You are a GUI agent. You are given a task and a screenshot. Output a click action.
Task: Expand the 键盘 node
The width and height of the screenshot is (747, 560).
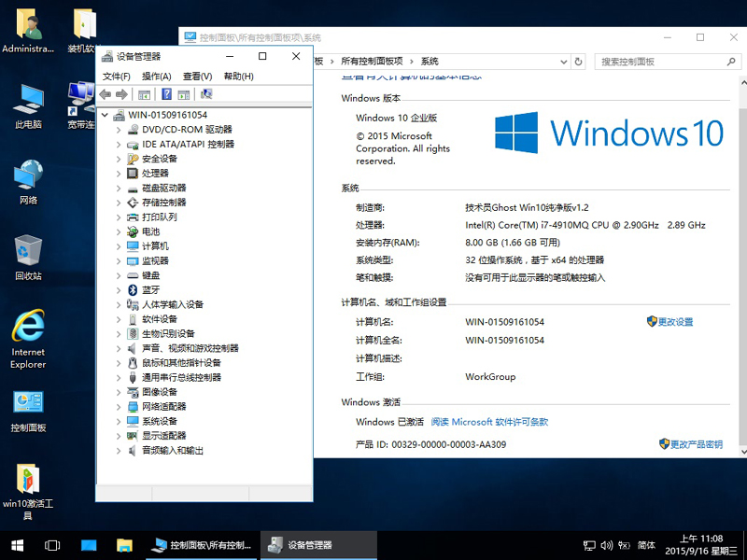click(x=119, y=275)
